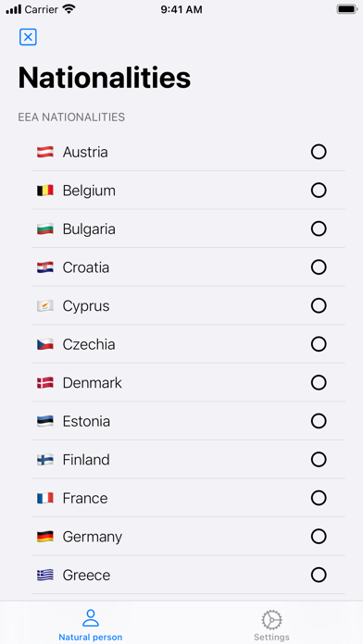The height and width of the screenshot is (644, 363).
Task: Tap the battery indicator in status bar
Action: (x=346, y=9)
